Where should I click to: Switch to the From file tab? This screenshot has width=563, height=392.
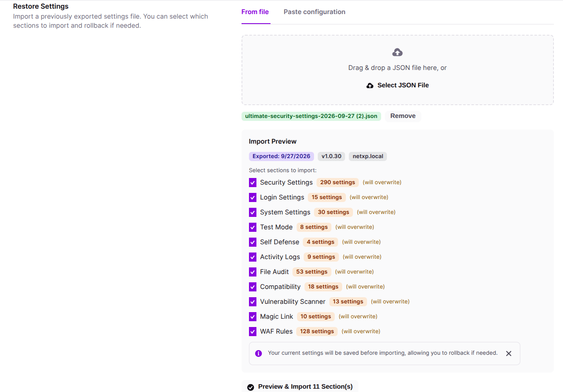tap(255, 12)
